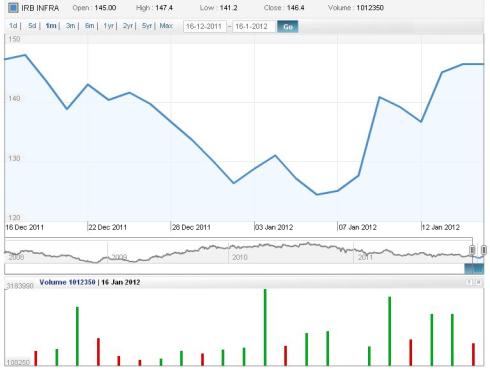
Task: Click the 140 price axis label
Action: (14, 98)
